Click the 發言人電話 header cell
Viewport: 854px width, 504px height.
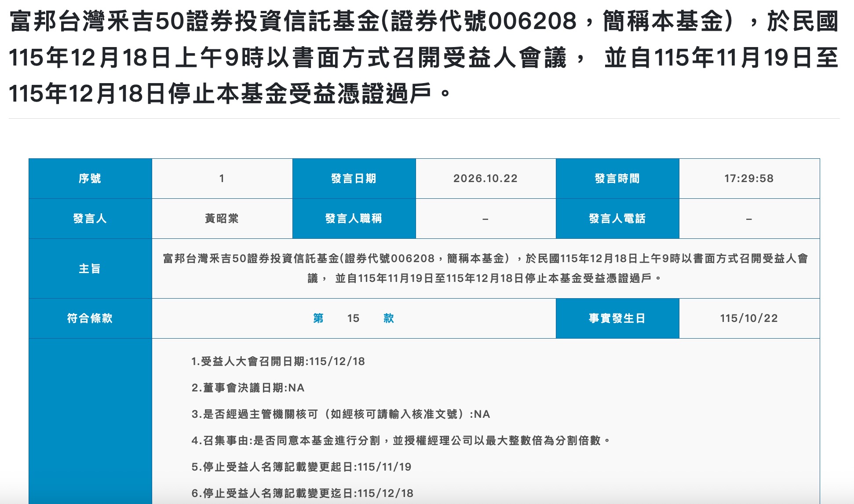pyautogui.click(x=617, y=219)
